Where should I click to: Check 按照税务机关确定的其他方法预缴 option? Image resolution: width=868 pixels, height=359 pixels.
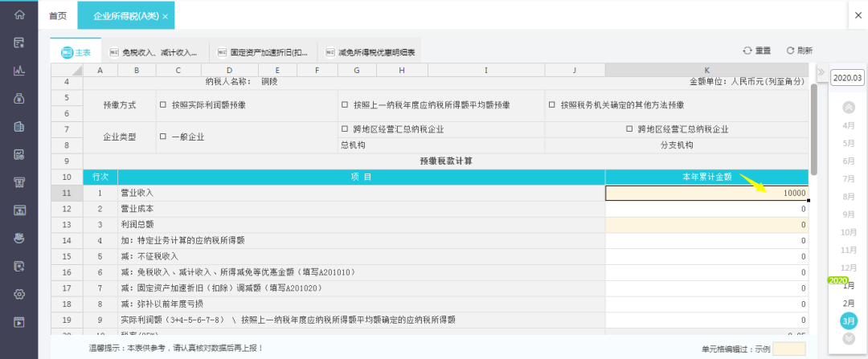tap(551, 105)
